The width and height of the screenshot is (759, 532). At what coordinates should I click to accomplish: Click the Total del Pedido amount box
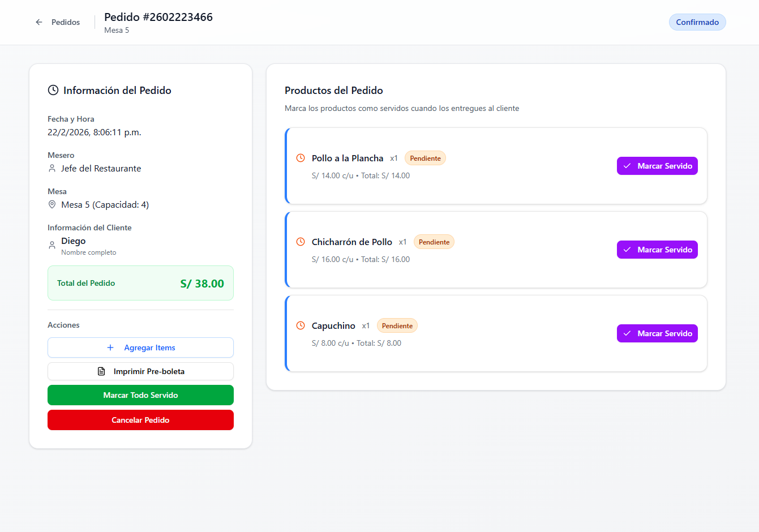[x=140, y=282]
